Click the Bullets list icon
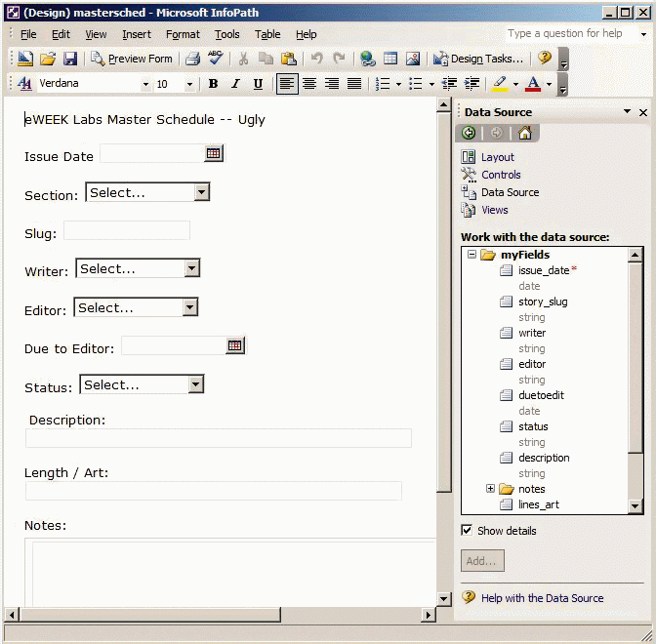The image size is (656, 644). click(416, 84)
